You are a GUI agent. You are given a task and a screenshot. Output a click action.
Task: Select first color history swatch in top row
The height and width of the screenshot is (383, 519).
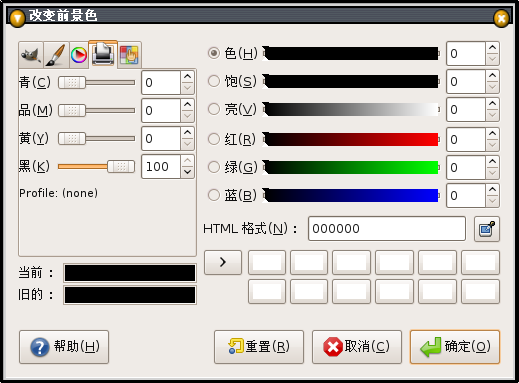(x=267, y=262)
